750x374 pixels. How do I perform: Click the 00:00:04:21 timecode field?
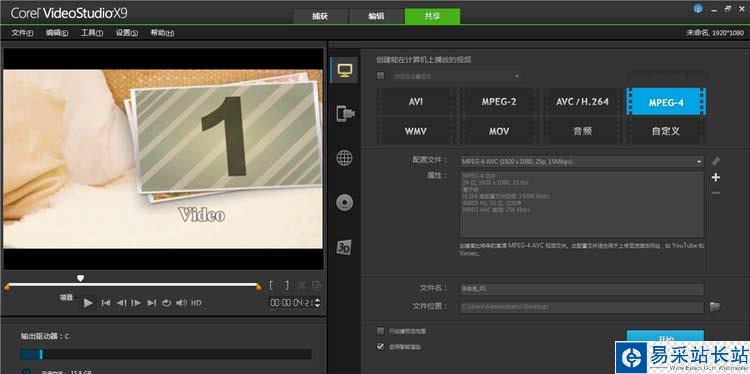292,303
